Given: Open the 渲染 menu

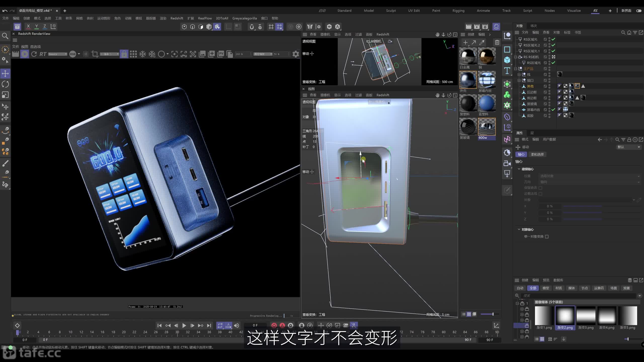Looking at the screenshot, I should click(x=163, y=18).
